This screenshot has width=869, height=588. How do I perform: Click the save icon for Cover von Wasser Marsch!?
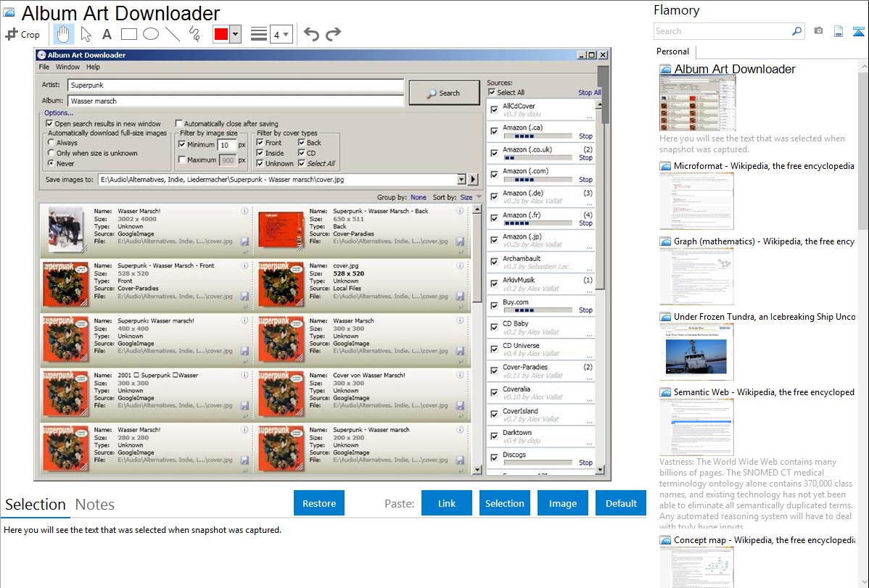(460, 406)
